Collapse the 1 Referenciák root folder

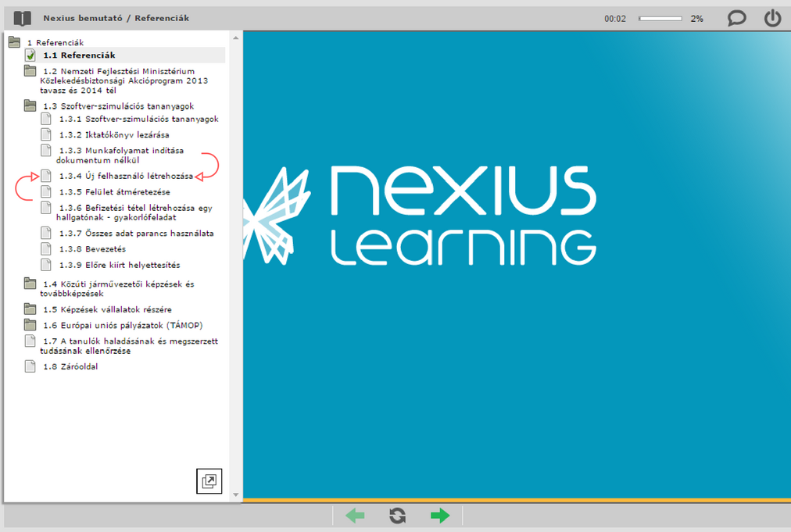(x=14, y=42)
